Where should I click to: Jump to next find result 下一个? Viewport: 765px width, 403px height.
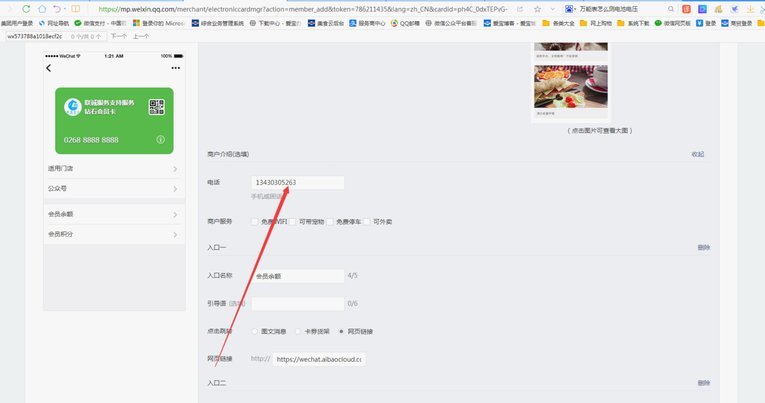[119, 36]
